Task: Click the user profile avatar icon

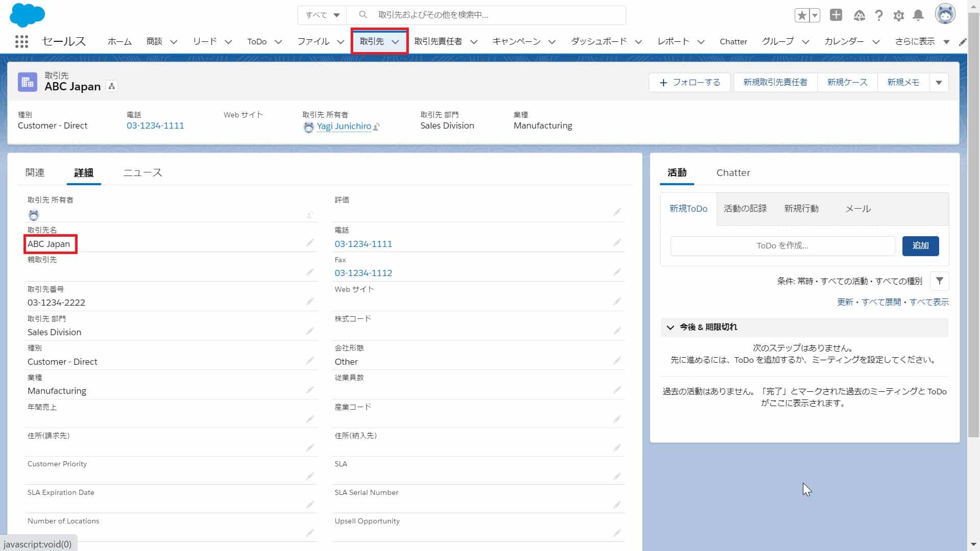Action: click(x=946, y=14)
